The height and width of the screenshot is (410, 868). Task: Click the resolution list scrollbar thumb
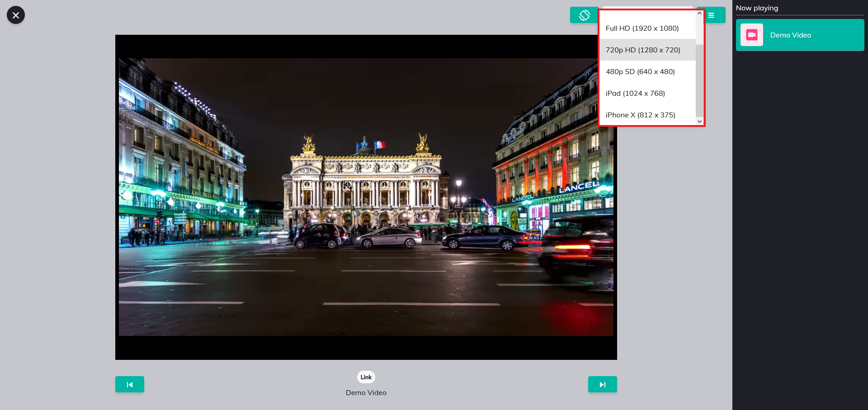(699, 81)
